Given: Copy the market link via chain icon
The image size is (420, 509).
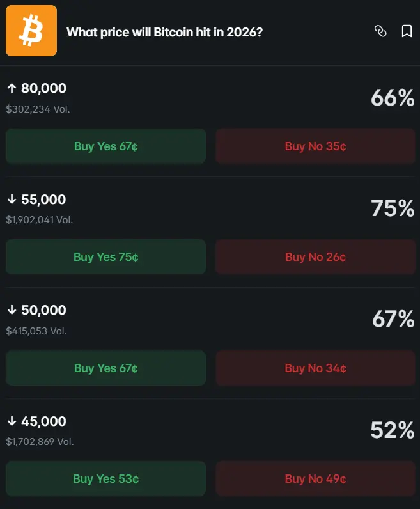Looking at the screenshot, I should click(x=380, y=31).
